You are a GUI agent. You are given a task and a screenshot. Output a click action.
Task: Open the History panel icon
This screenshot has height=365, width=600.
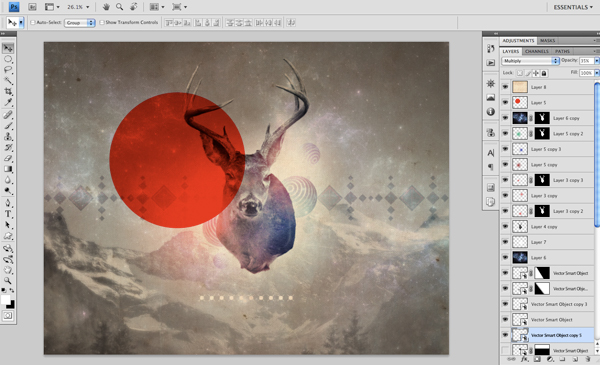(x=491, y=49)
